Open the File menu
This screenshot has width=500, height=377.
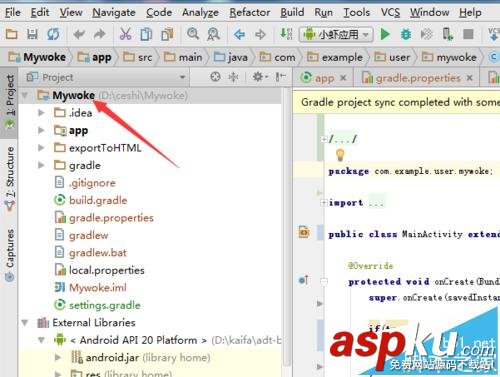click(13, 12)
